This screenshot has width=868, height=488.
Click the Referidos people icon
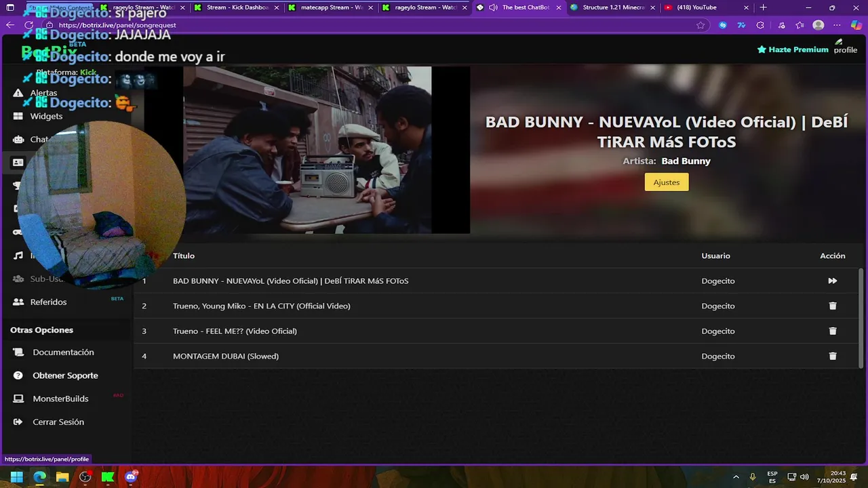[18, 302]
